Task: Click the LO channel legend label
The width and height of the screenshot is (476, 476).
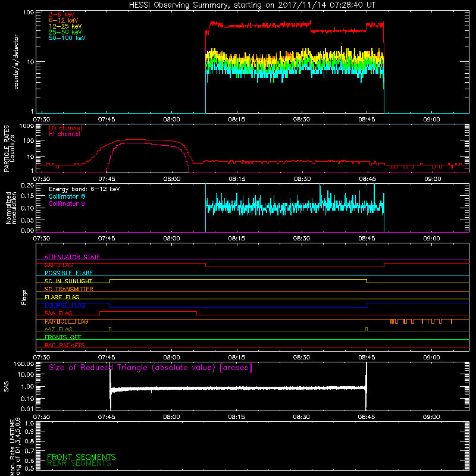Action: pos(65,128)
